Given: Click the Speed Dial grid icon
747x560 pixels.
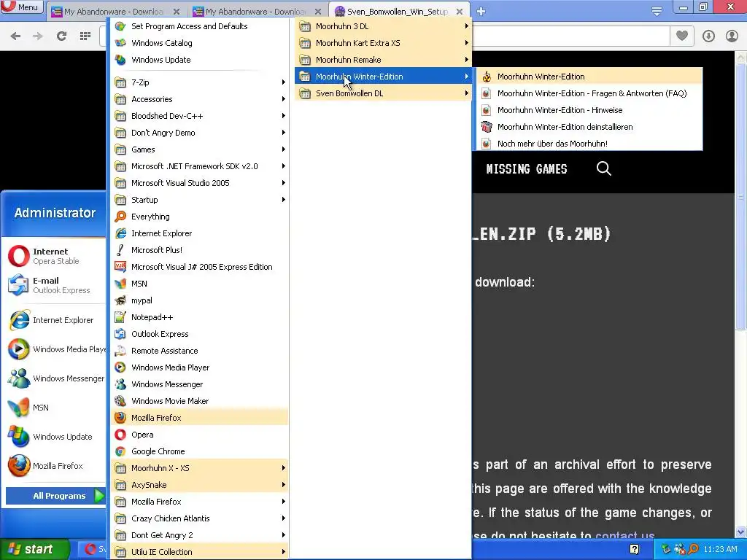Looking at the screenshot, I should pos(85,36).
